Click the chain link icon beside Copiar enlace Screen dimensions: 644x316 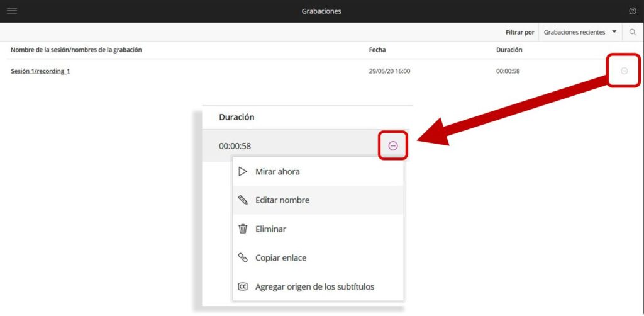coord(243,258)
